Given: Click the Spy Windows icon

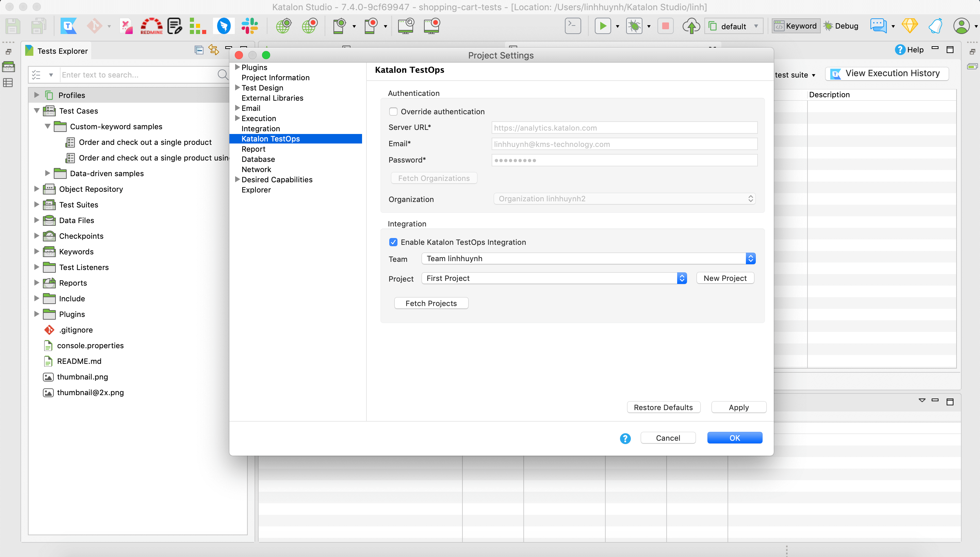Looking at the screenshot, I should [406, 26].
